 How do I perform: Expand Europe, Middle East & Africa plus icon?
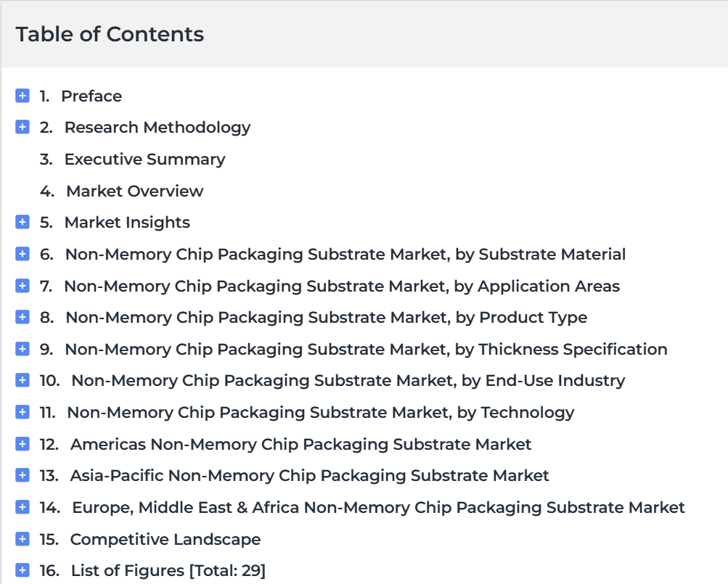tap(23, 507)
